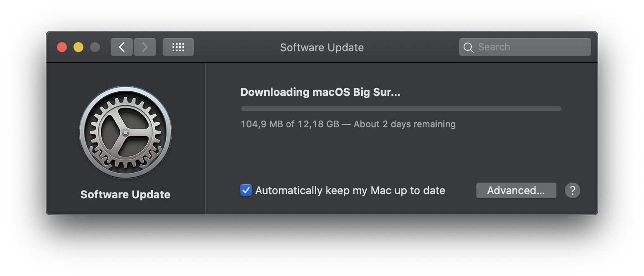The width and height of the screenshot is (644, 276).
Task: Click the 'Software Update' label below the gear
Action: click(x=125, y=195)
